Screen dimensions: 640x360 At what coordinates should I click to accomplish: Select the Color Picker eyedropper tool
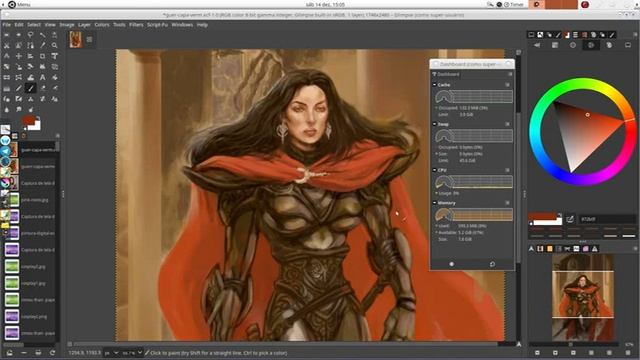click(42, 46)
